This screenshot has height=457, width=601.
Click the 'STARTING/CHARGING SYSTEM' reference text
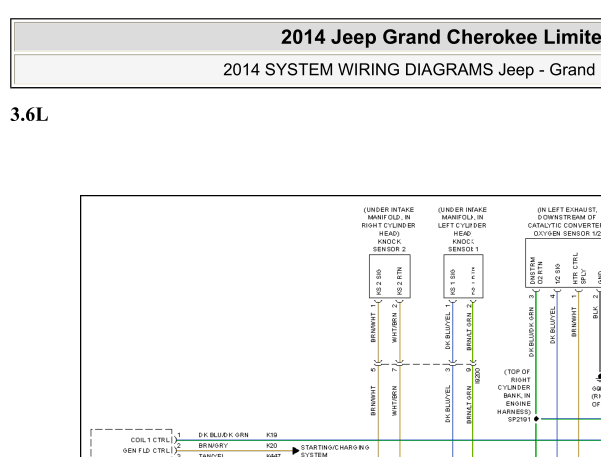335,451
